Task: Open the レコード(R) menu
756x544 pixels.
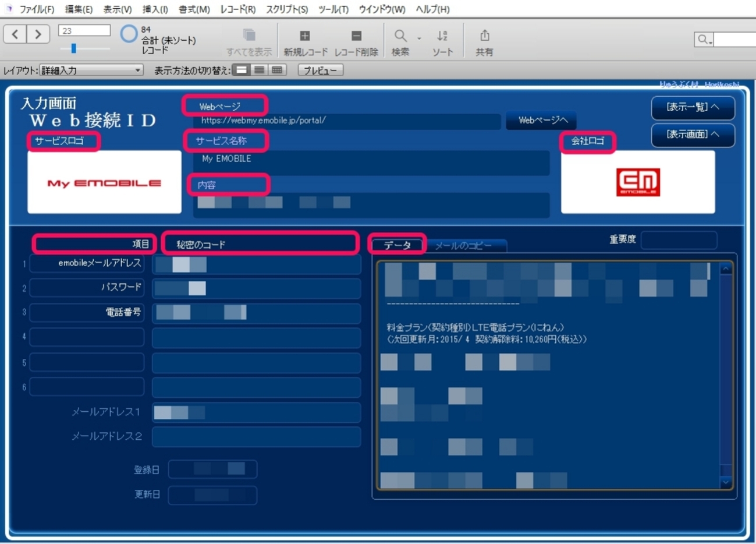Action: (x=237, y=9)
